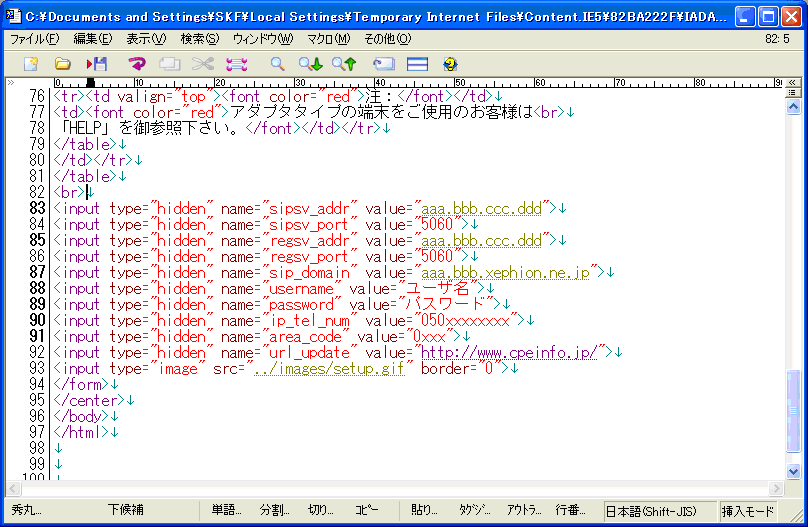This screenshot has height=527, width=808.
Task: Open Find with the magnifier icon
Action: 278,64
